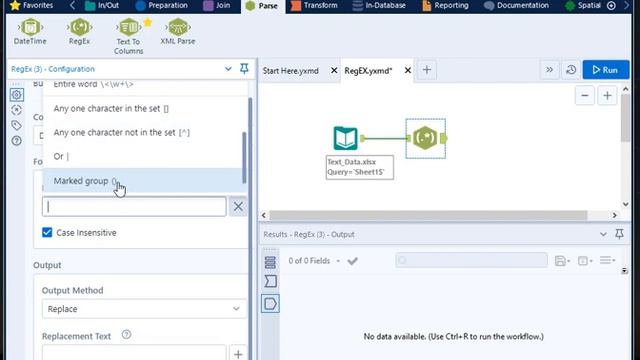
Task: Choose the XML Parse tool
Action: coord(178,32)
